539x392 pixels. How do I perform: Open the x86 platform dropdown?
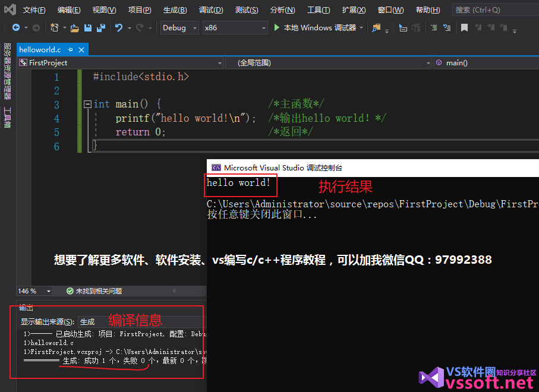(x=235, y=28)
